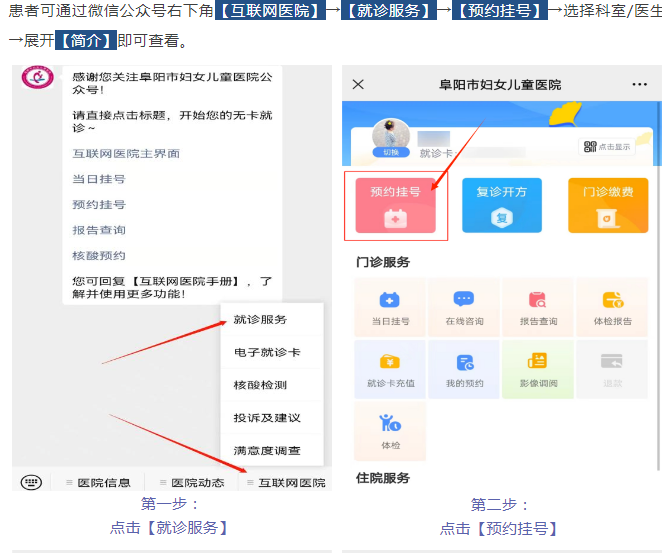Open the 医院信息 bottom menu
This screenshot has height=553, width=662.
(x=98, y=483)
